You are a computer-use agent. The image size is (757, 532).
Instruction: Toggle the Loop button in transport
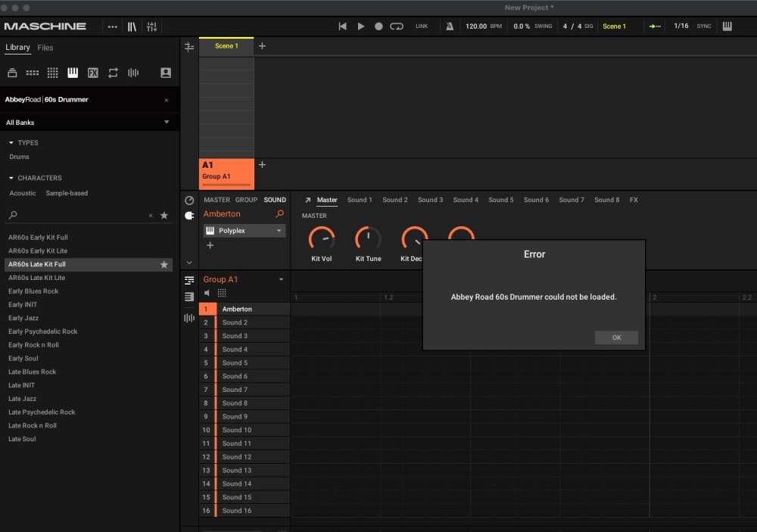tap(397, 26)
